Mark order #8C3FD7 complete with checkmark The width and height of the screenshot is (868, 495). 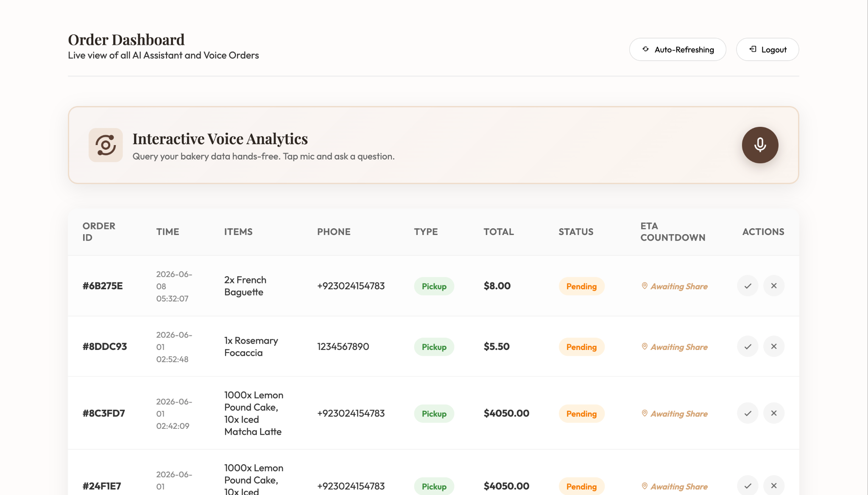(748, 413)
